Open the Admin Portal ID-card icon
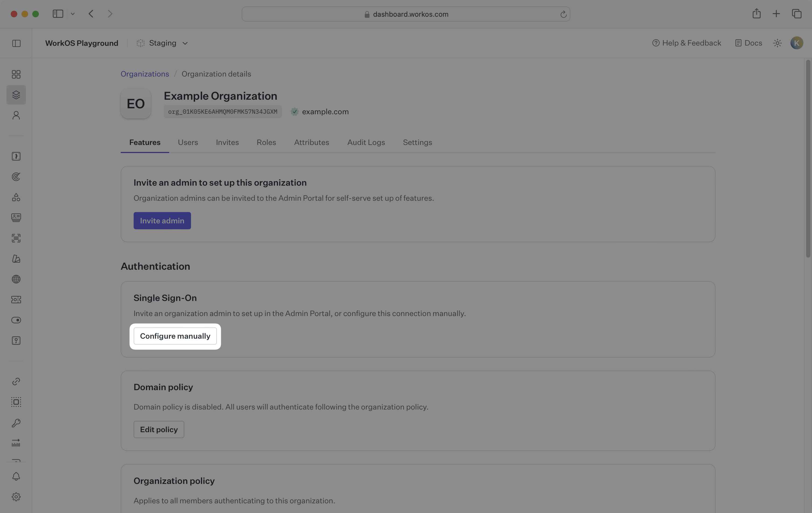Screen dimensions: 812x513 tap(16, 217)
